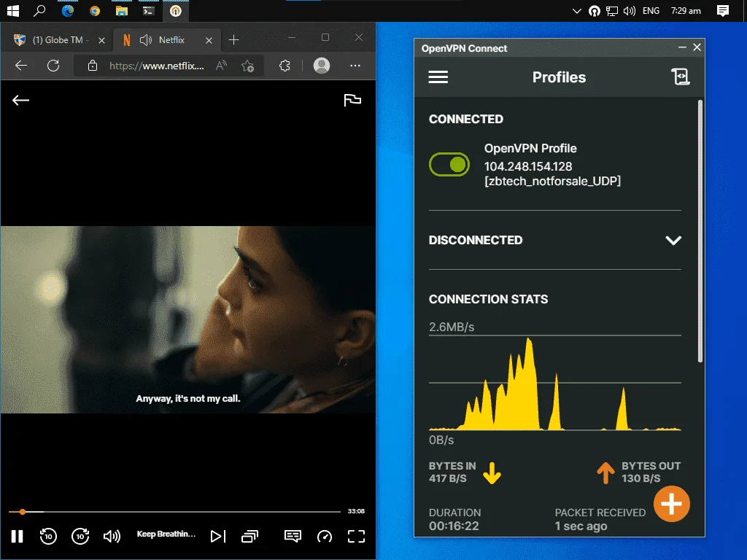
Task: Show hidden system tray icons
Action: 577,10
